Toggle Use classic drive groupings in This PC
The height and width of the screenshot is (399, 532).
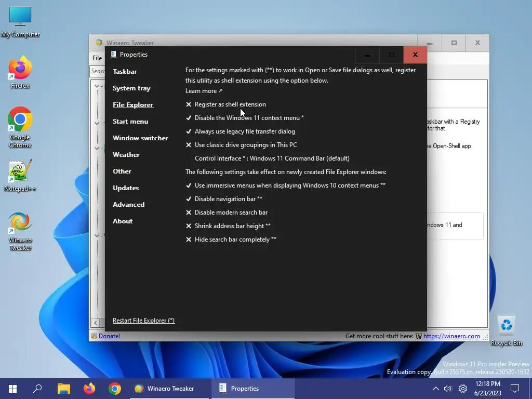241,145
